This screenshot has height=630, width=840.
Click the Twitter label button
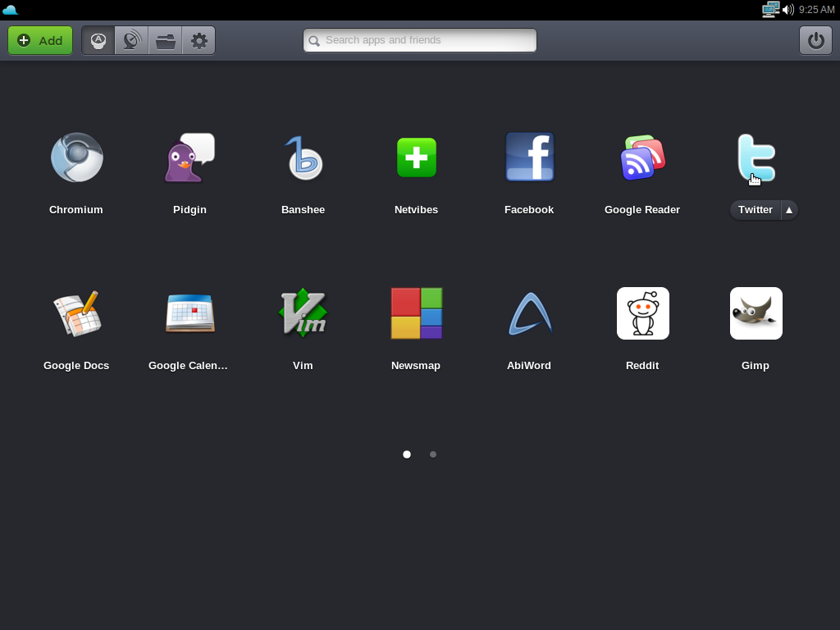point(756,210)
